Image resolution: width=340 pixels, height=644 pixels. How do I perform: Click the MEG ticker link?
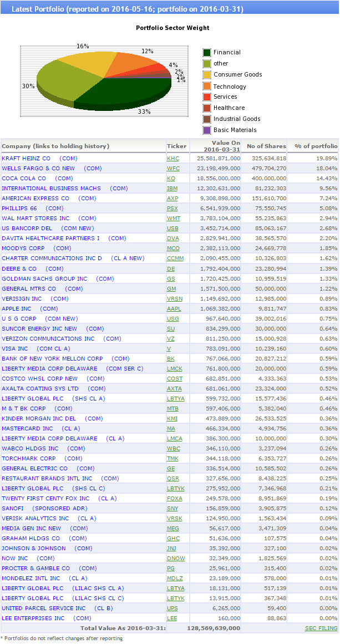(173, 530)
